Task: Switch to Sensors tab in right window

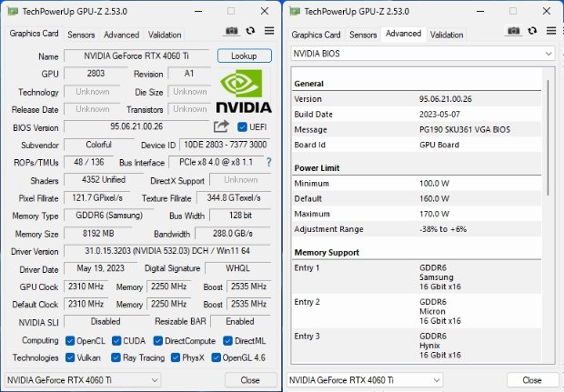Action: pyautogui.click(x=363, y=35)
